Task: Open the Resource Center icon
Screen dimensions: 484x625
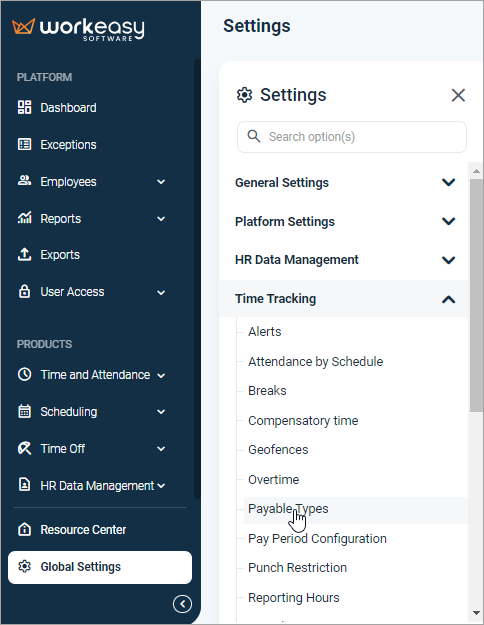Action: tap(24, 529)
